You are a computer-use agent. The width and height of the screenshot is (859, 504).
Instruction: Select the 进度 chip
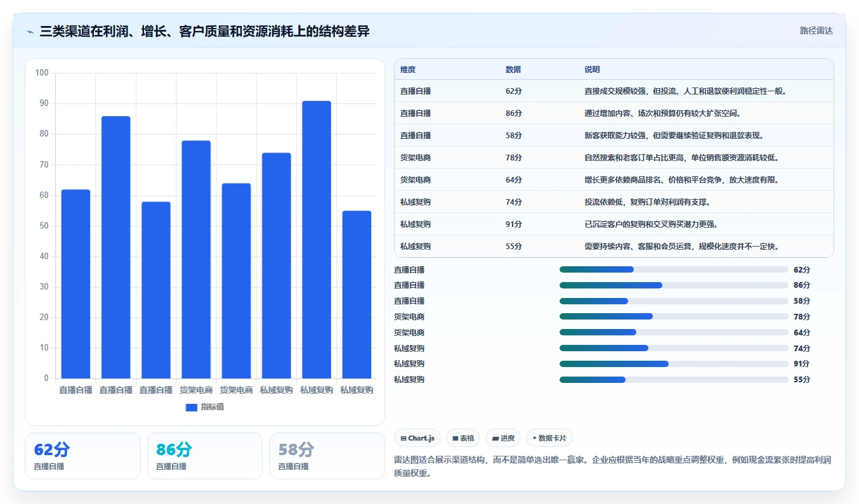[503, 438]
